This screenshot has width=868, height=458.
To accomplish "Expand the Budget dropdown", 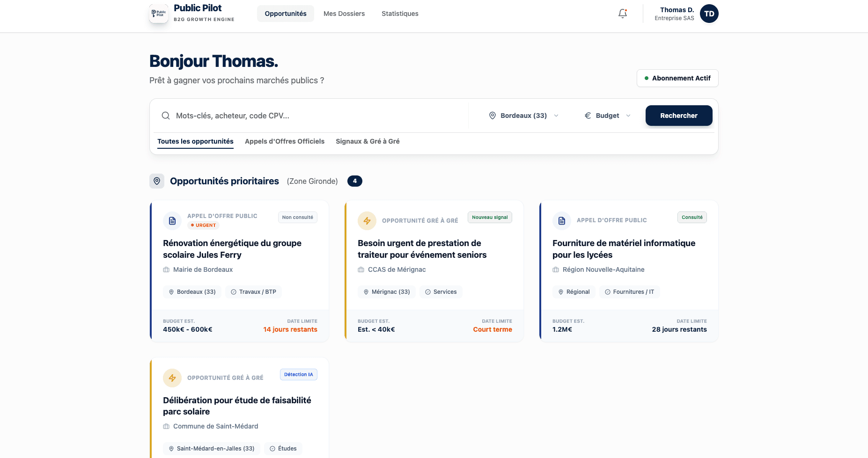I will [607, 116].
